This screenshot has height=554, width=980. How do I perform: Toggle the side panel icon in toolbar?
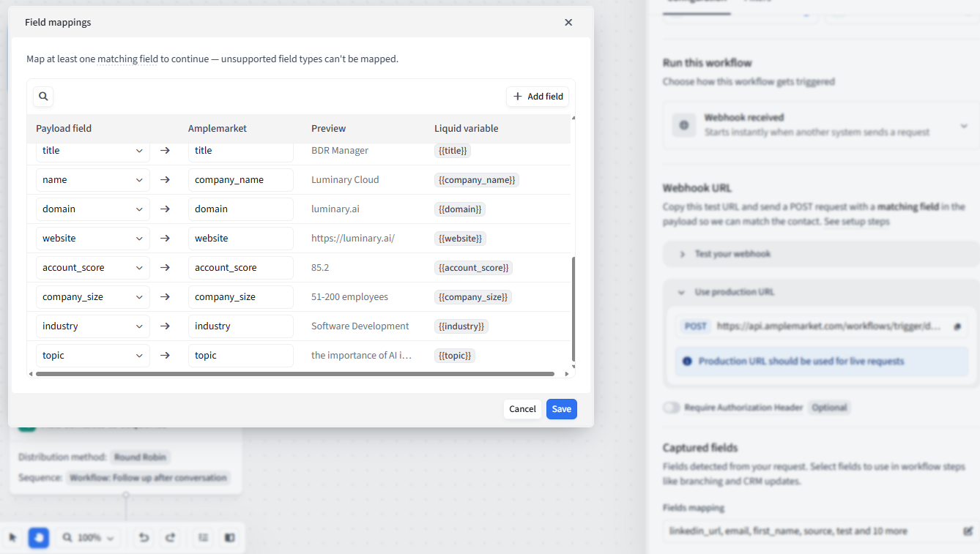[230, 538]
